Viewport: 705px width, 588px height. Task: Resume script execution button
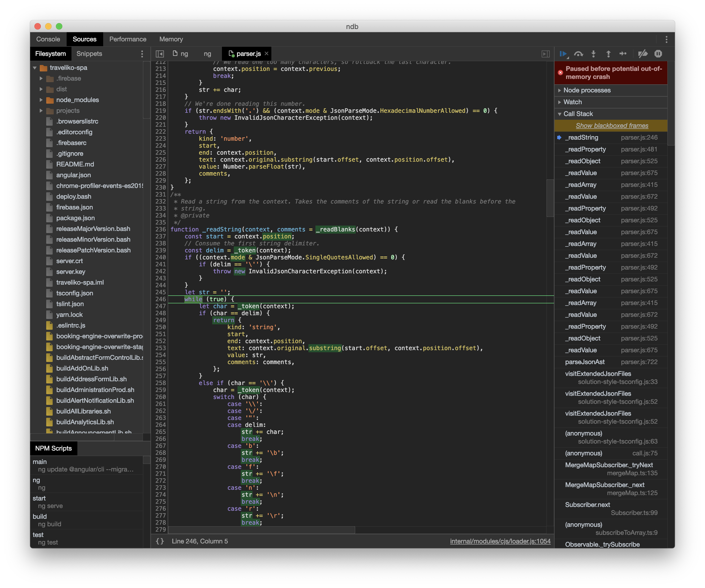(563, 54)
